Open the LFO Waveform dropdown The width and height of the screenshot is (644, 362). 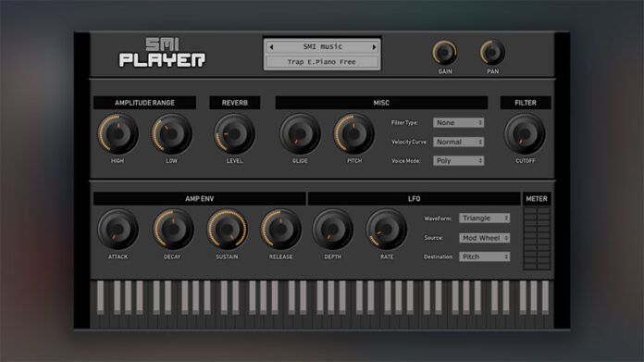[485, 218]
